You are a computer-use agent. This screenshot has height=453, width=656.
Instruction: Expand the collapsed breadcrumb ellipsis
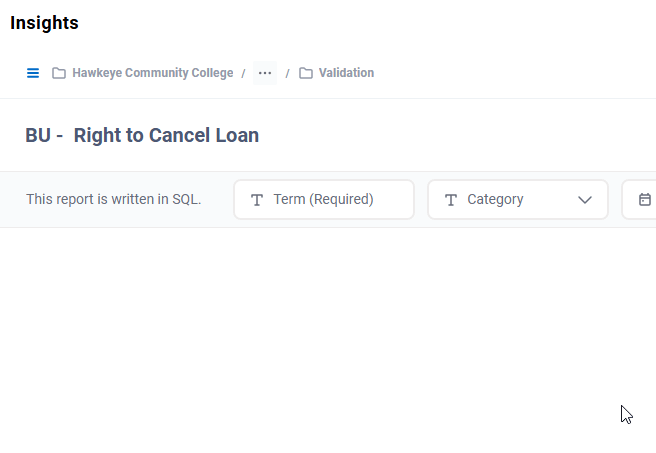pos(265,73)
